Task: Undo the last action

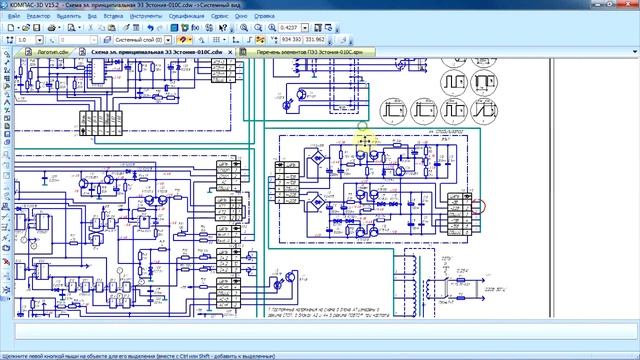Action: [x=150, y=28]
